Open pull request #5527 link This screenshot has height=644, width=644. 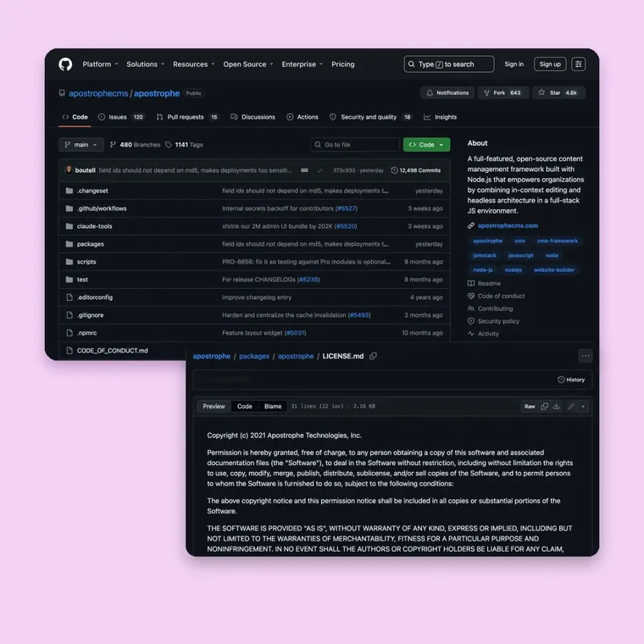point(347,208)
